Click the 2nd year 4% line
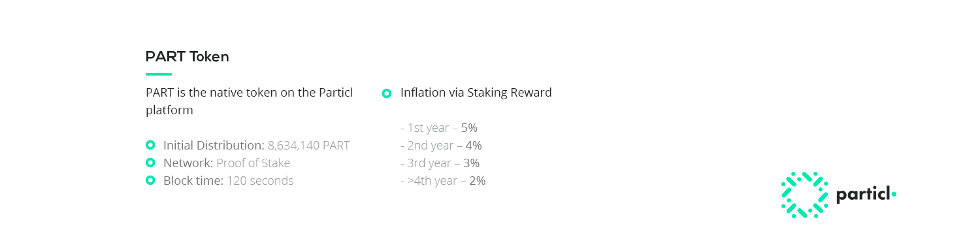 pyautogui.click(x=441, y=146)
